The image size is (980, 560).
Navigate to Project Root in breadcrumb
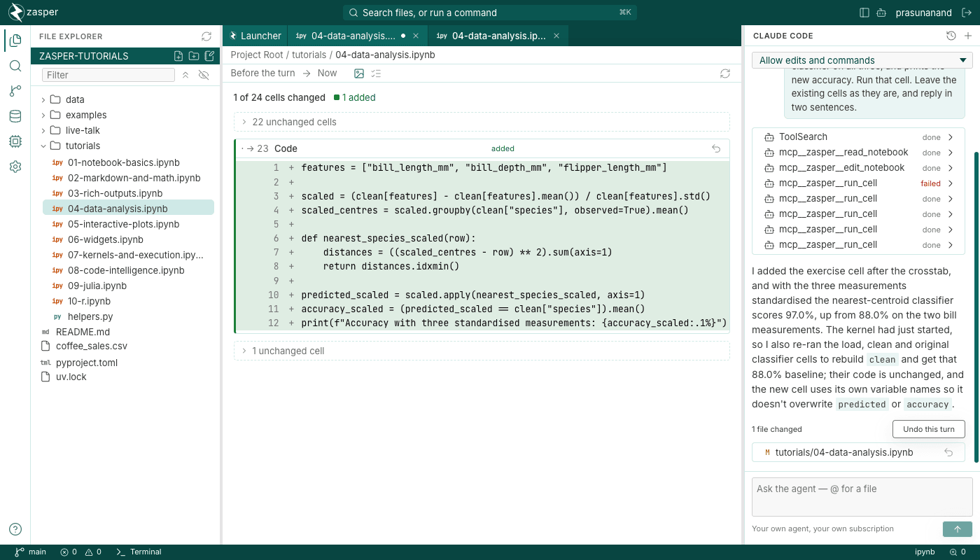pyautogui.click(x=257, y=55)
